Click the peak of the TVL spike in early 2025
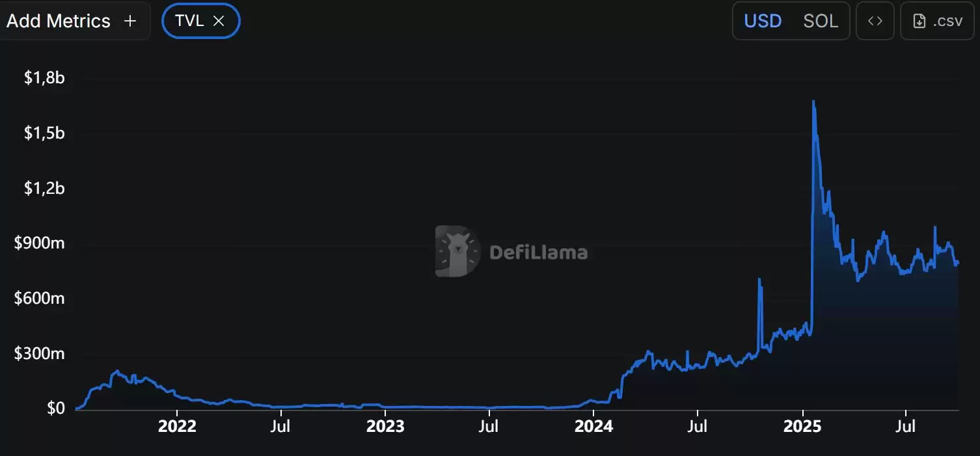Screen dimensions: 980x456 pos(813,101)
